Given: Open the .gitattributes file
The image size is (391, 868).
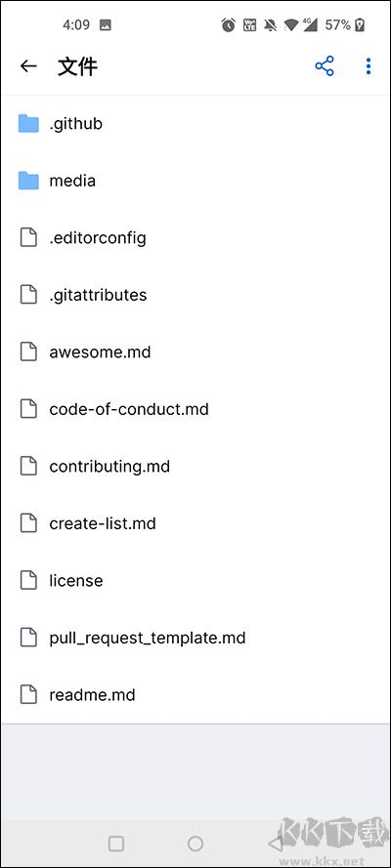Looking at the screenshot, I should click(195, 295).
